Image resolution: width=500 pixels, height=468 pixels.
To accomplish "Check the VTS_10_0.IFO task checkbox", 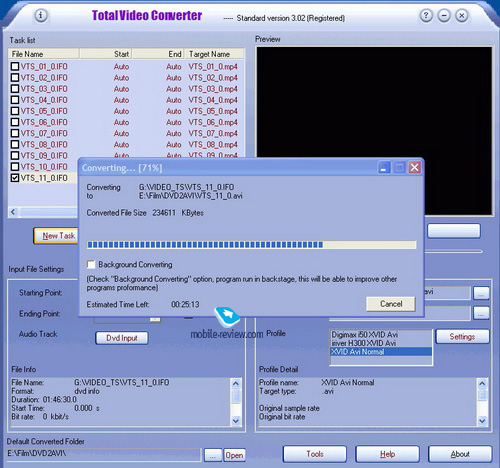I will pos(15,166).
